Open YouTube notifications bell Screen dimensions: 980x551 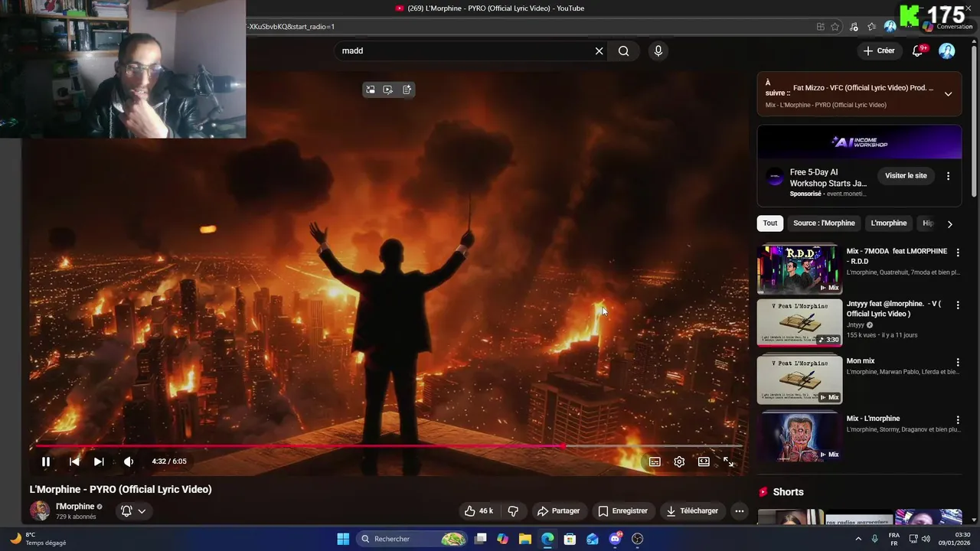(918, 51)
